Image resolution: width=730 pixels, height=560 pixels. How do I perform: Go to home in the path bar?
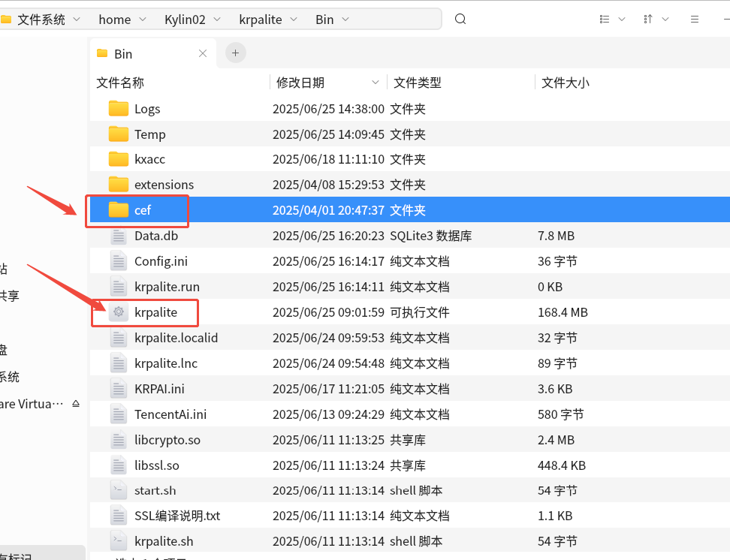pos(114,20)
